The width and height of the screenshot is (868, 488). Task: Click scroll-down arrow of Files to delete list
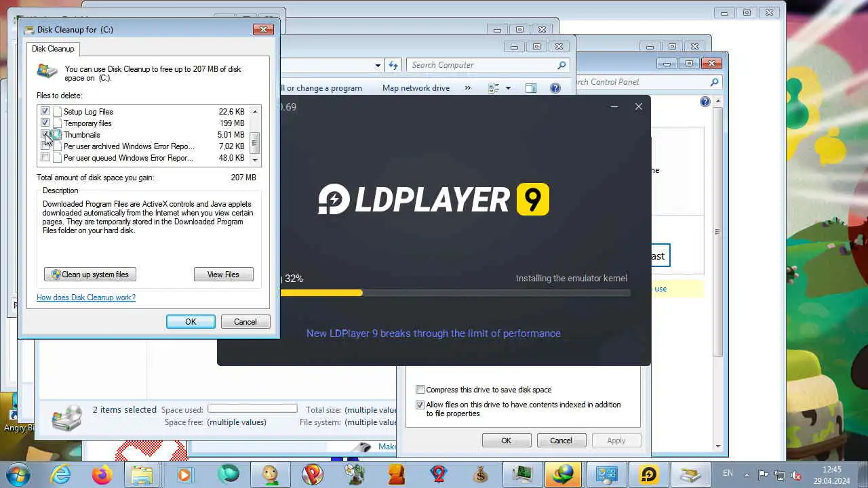[x=255, y=161]
